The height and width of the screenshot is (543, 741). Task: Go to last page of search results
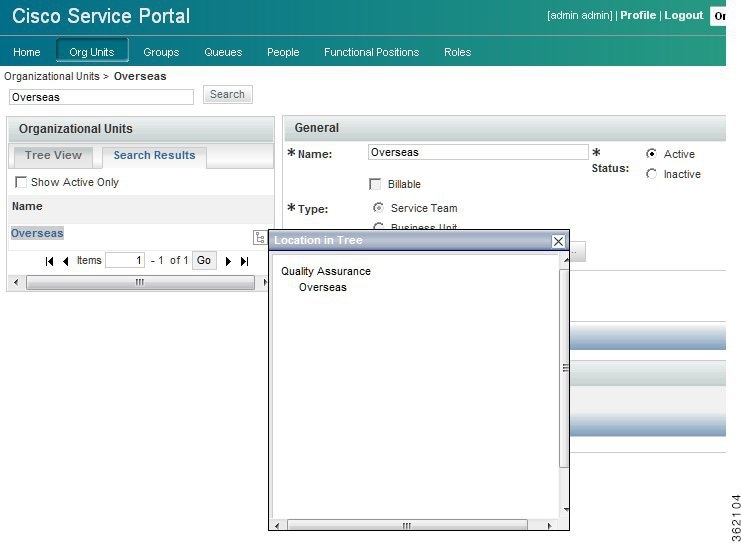pos(244,261)
